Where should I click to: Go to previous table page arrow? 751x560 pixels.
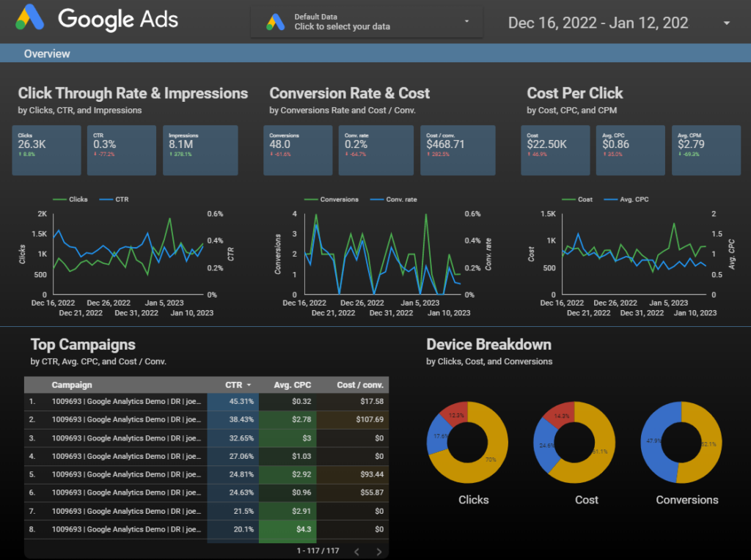[x=356, y=551]
